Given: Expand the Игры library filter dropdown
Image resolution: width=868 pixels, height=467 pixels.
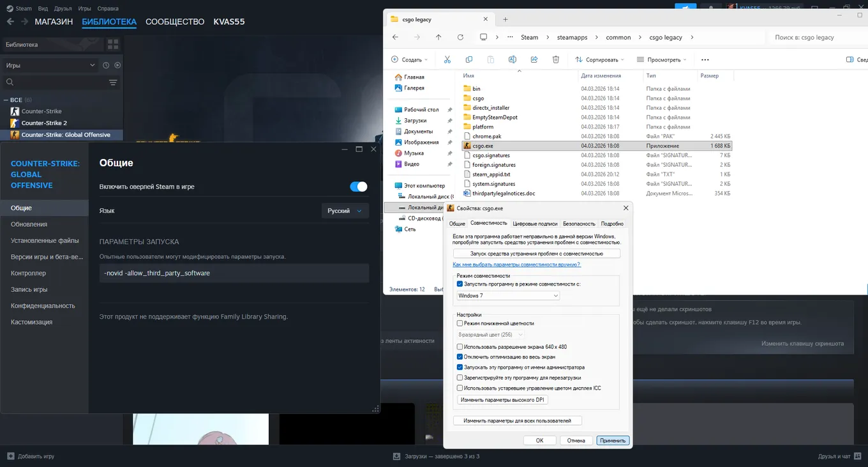Looking at the screenshot, I should click(50, 65).
